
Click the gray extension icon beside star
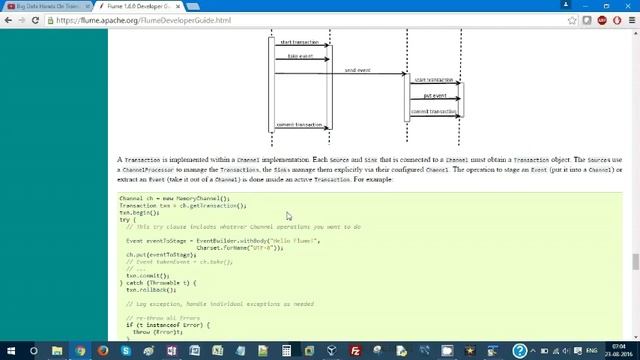pyautogui.click(x=587, y=20)
